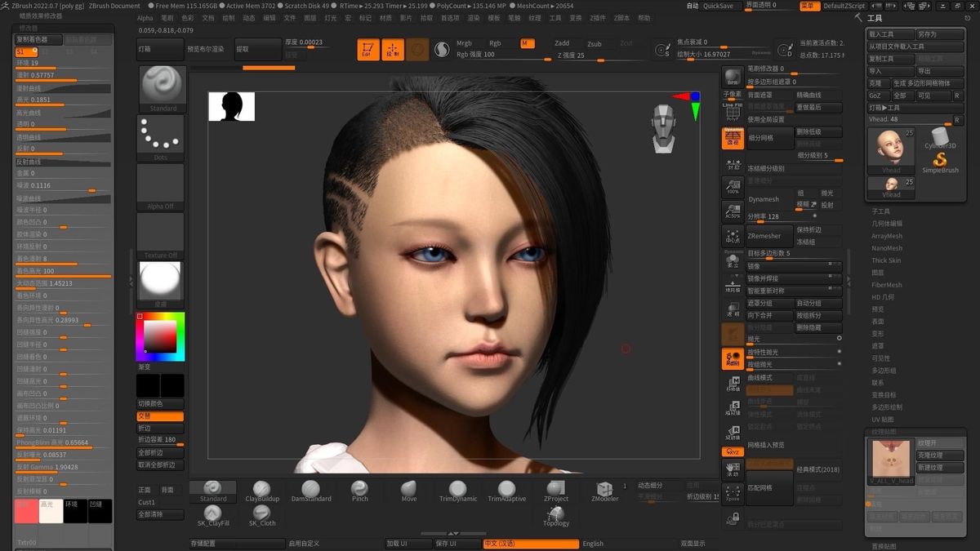This screenshot has height=551, width=980.
Task: Select the DamStandard brush
Action: [311, 491]
